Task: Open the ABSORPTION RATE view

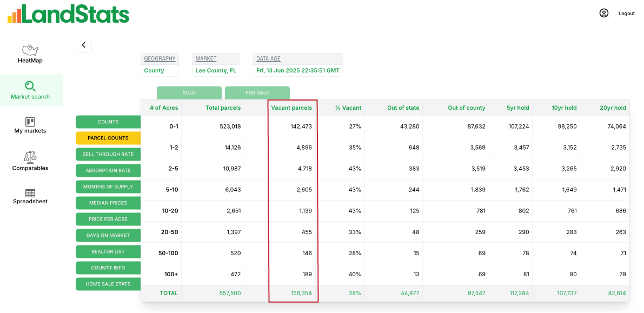Action: [x=108, y=171]
